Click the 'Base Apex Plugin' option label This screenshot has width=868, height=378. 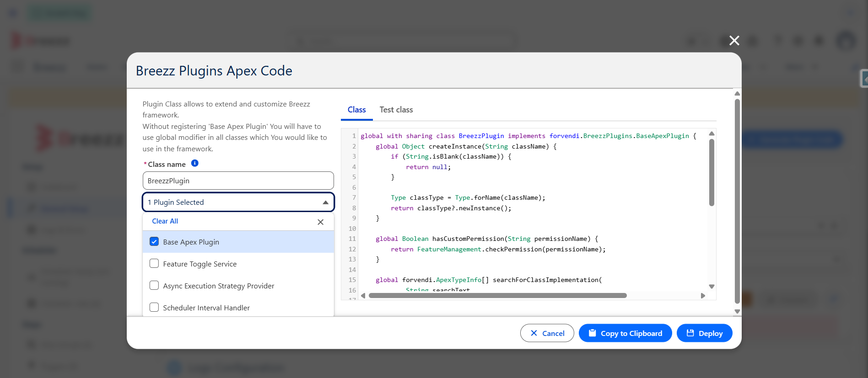click(191, 242)
